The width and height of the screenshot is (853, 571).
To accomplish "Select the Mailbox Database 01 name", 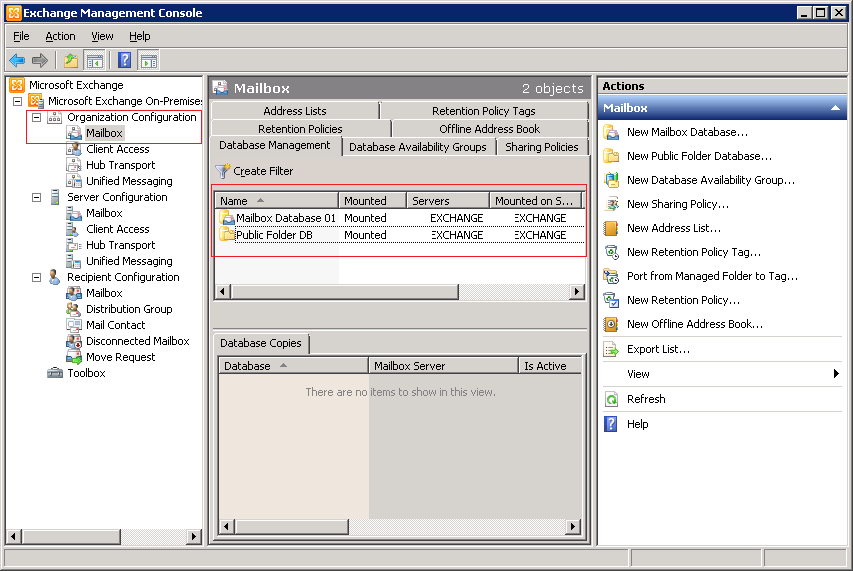I will point(286,218).
